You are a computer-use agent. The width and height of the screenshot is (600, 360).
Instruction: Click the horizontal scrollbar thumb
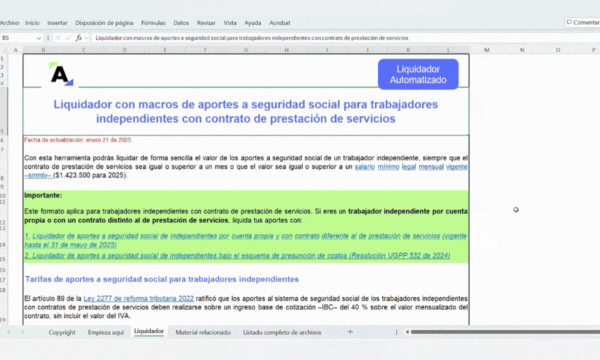[505, 332]
